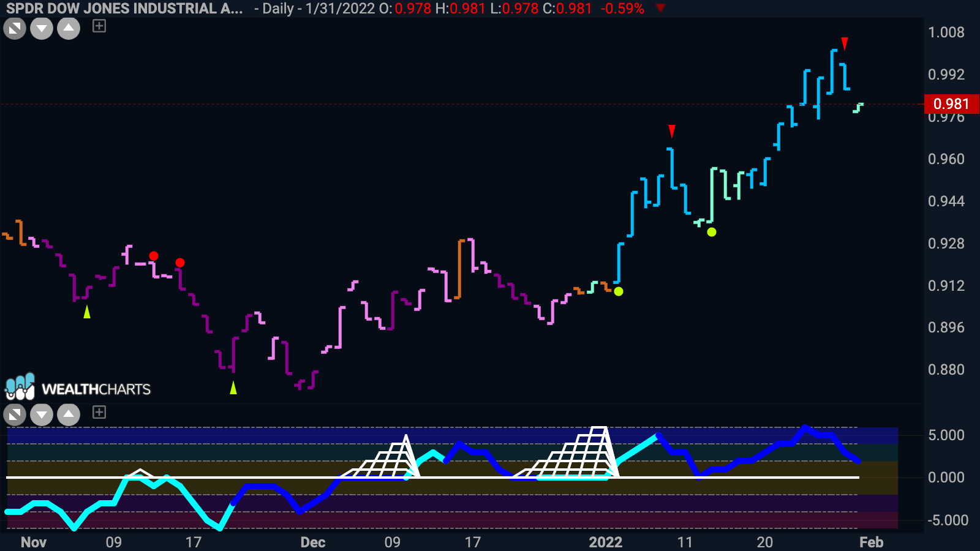980x551 pixels.
Task: Click the 0.944 price axis label
Action: click(x=946, y=201)
